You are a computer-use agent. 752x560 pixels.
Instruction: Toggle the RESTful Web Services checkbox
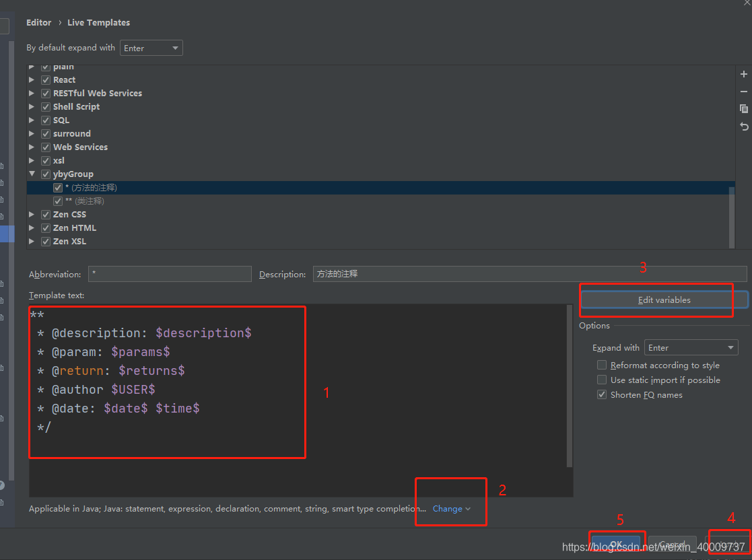click(x=46, y=94)
